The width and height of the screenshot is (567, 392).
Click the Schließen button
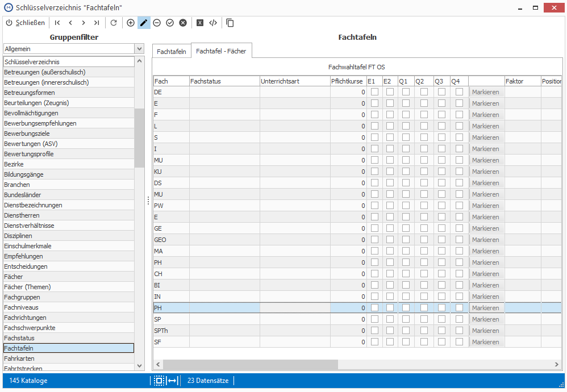(26, 23)
